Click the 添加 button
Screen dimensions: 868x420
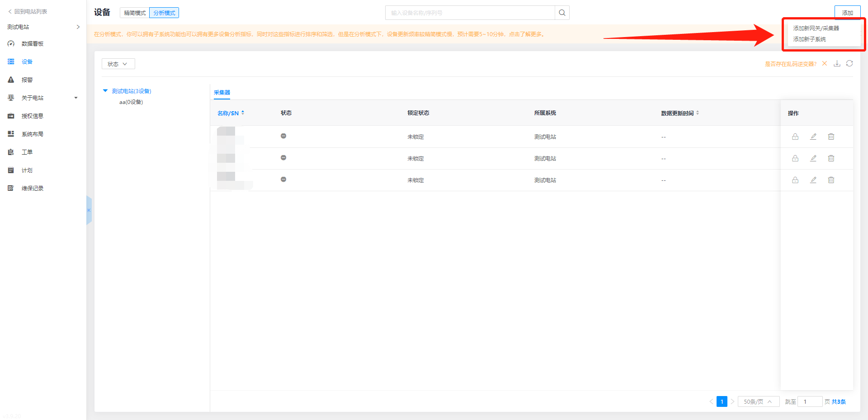tap(847, 13)
